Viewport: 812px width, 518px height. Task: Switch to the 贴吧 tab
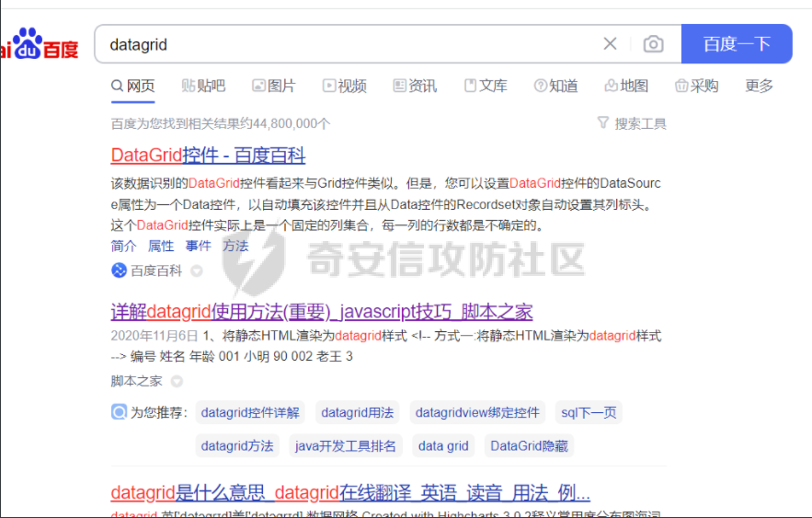203,86
